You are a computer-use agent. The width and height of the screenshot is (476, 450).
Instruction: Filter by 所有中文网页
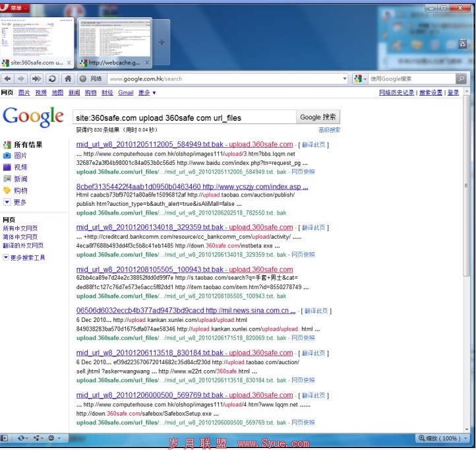click(20, 228)
